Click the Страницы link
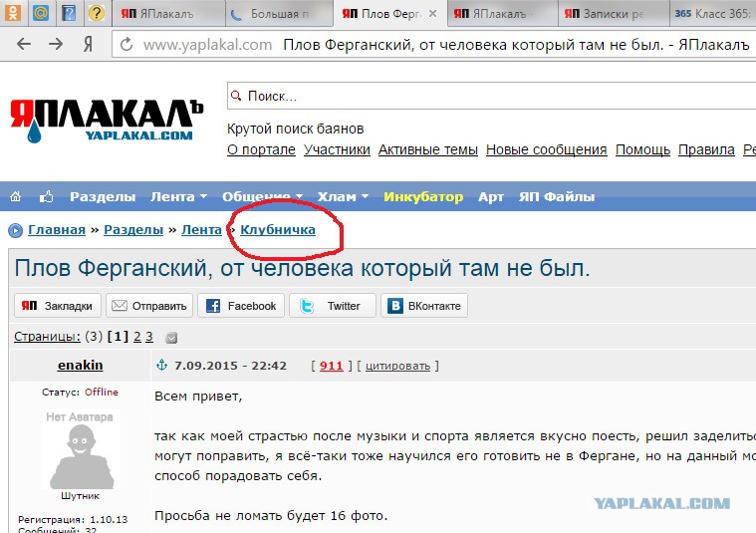 [x=47, y=336]
